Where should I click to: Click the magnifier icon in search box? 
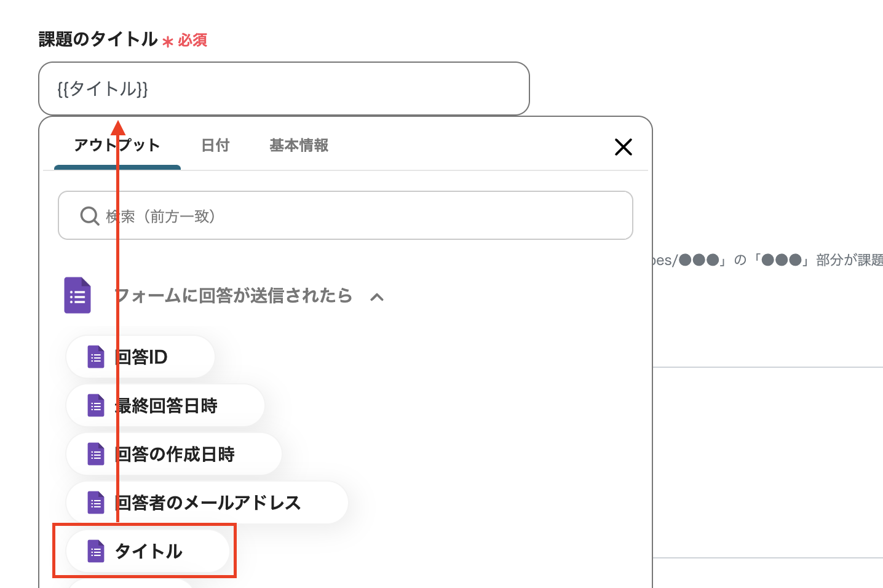90,216
